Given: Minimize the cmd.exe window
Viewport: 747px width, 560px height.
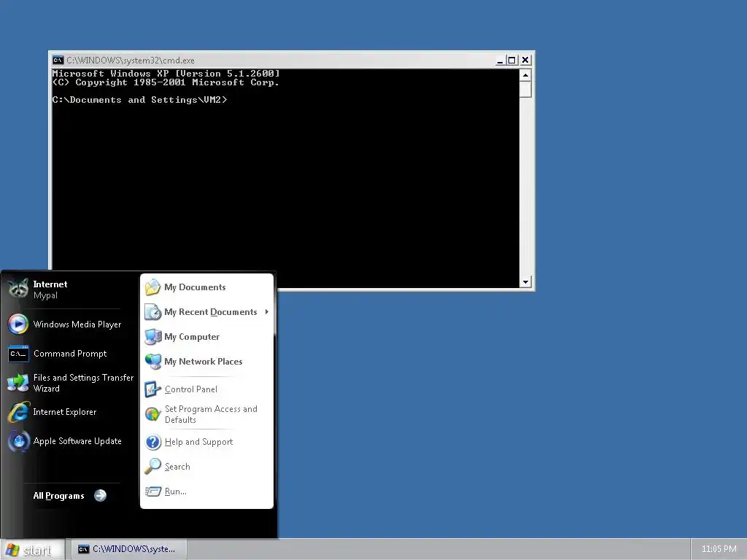Looking at the screenshot, I should click(500, 60).
